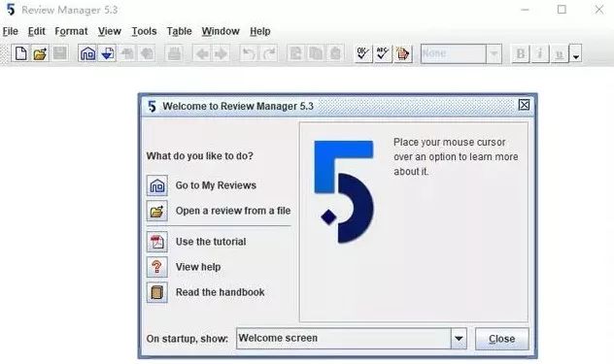Click the greyed-out Back arrow toolbar icon

(202, 53)
